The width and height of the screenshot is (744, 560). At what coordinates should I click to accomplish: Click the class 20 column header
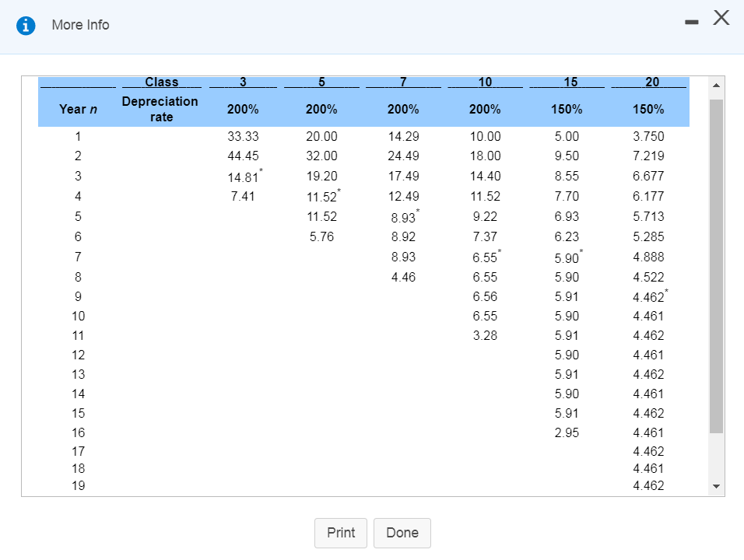point(652,82)
